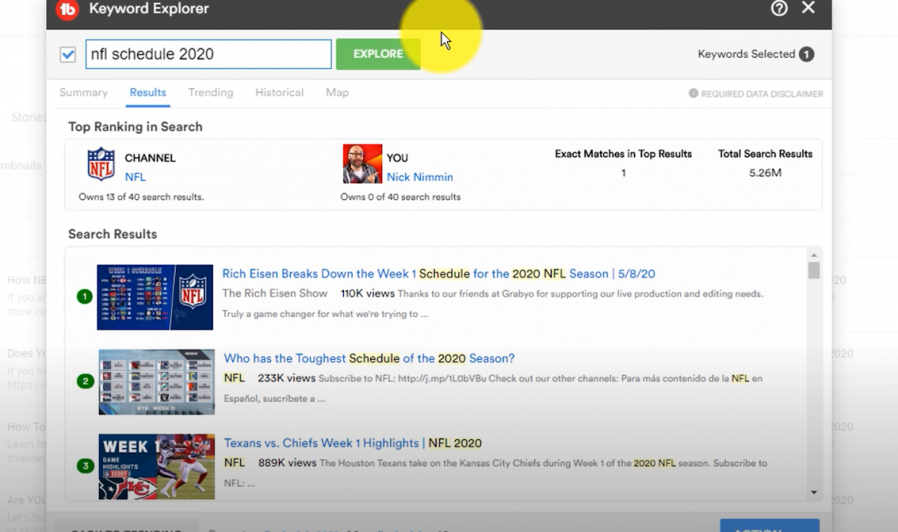
Task: Open the Trending tab
Action: coord(211,93)
